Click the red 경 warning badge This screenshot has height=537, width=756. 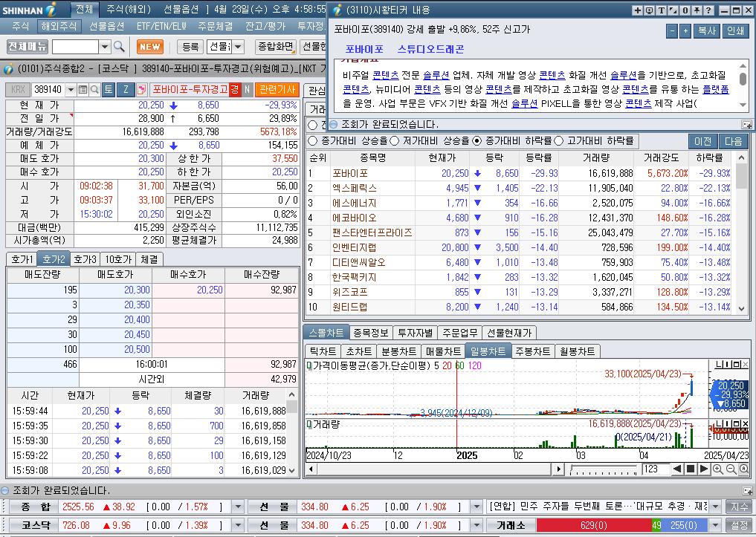click(x=235, y=90)
